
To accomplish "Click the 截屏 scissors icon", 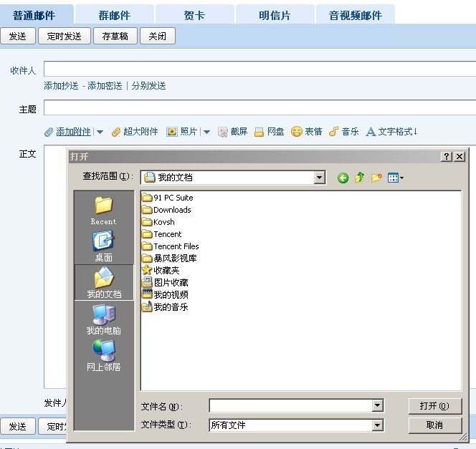I will [223, 132].
